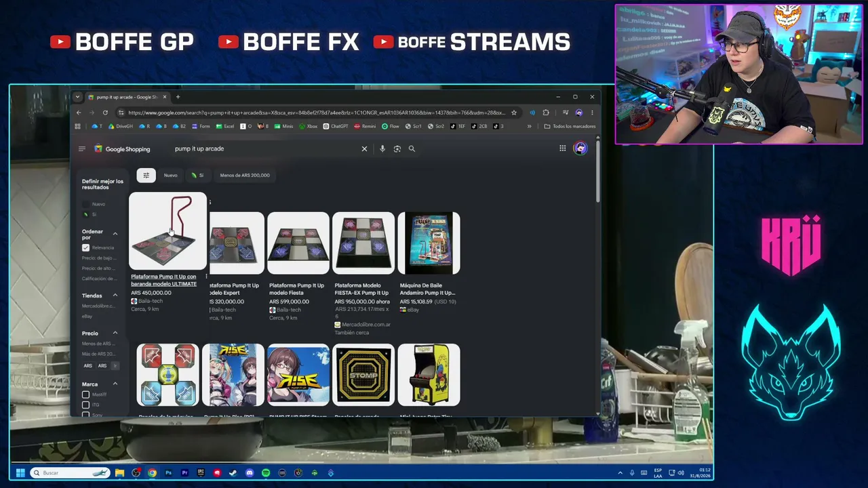Reload the Google Shopping page

(x=105, y=113)
